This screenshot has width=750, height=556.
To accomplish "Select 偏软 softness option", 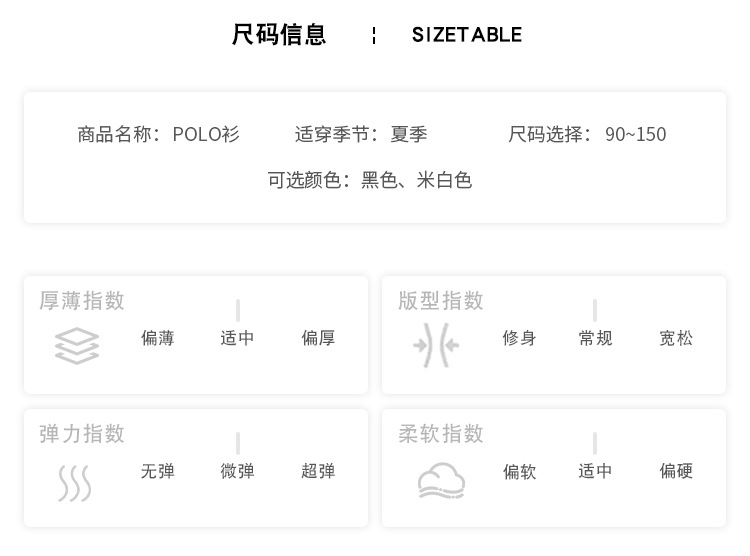I will point(519,471).
